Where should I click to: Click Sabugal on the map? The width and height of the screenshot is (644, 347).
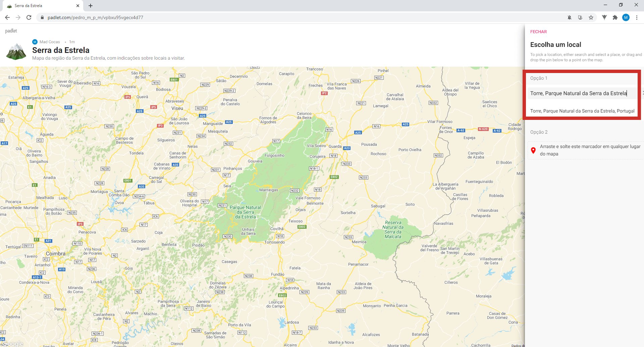point(378,206)
